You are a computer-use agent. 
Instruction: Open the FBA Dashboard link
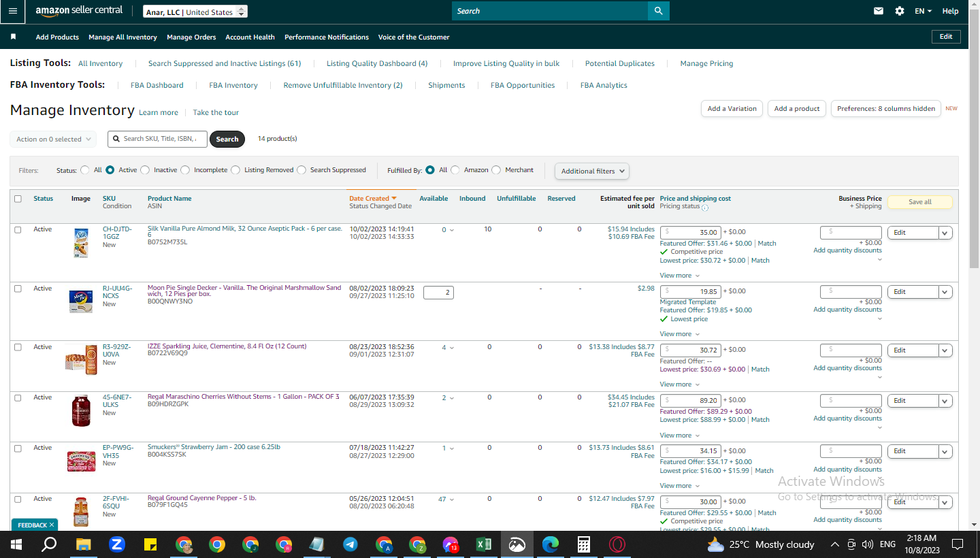(157, 85)
